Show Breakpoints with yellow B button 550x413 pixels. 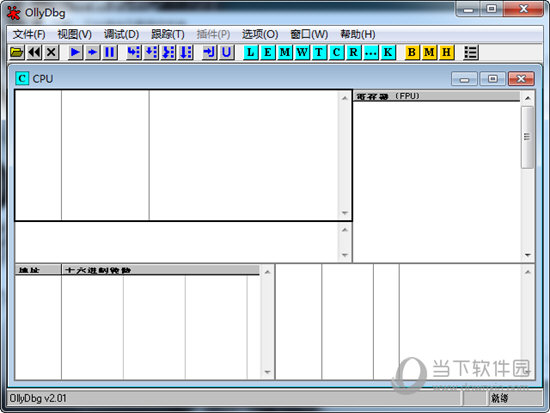point(412,52)
